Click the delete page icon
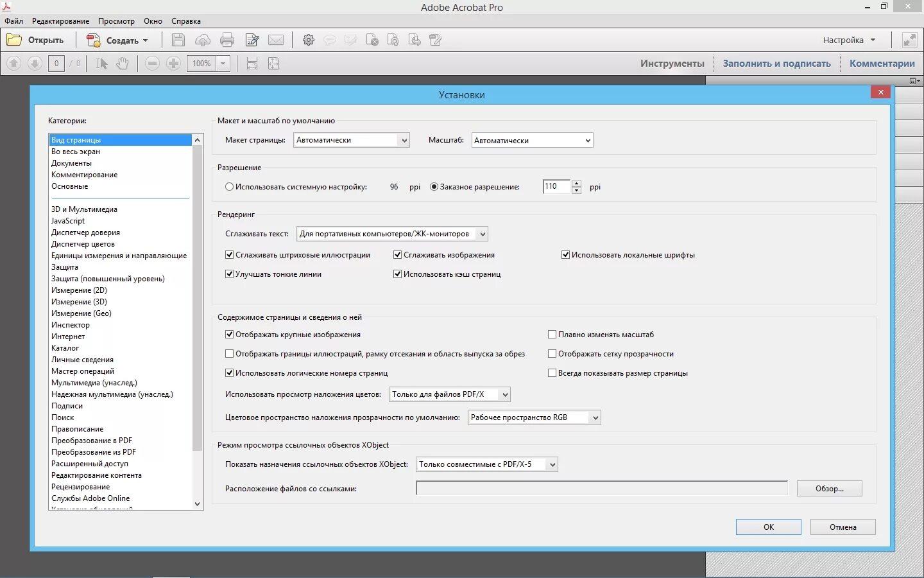The height and width of the screenshot is (578, 924). 372,40
